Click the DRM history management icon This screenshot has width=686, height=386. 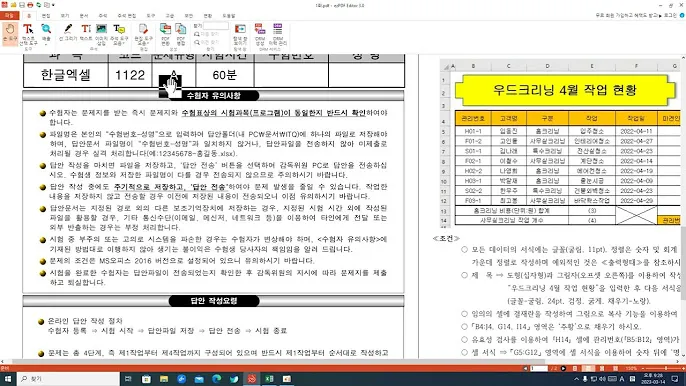pyautogui.click(x=277, y=34)
